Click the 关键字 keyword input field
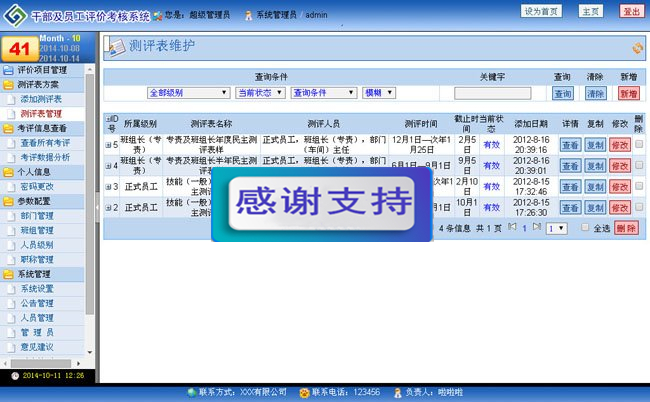Viewport: 650px width, 402px height. click(492, 94)
